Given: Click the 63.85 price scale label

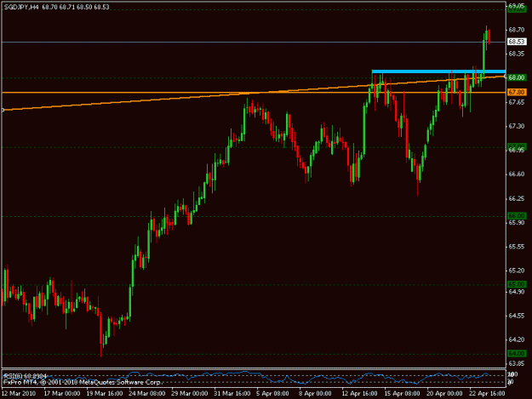Looking at the screenshot, I should (x=517, y=363).
